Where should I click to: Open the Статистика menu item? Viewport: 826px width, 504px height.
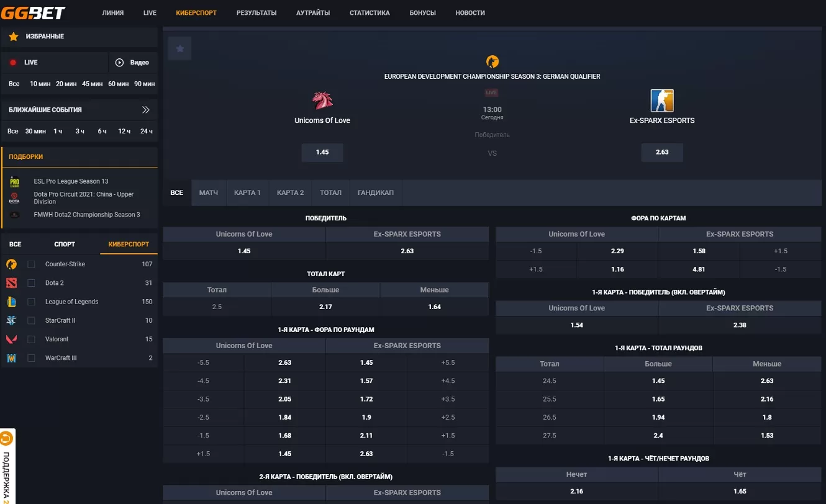(370, 13)
